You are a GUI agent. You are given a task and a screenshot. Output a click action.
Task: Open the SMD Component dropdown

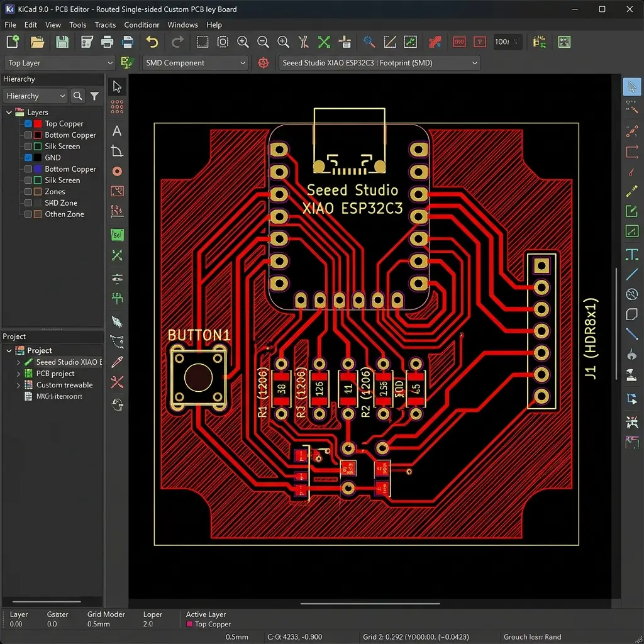click(195, 63)
